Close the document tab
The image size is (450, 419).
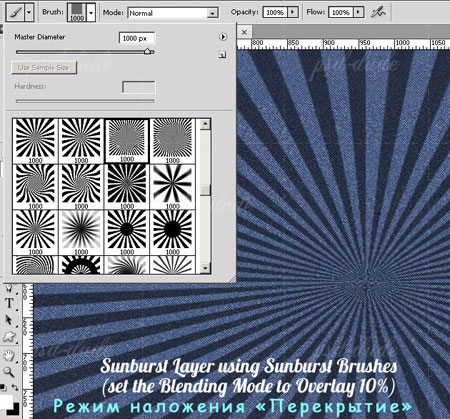244,32
